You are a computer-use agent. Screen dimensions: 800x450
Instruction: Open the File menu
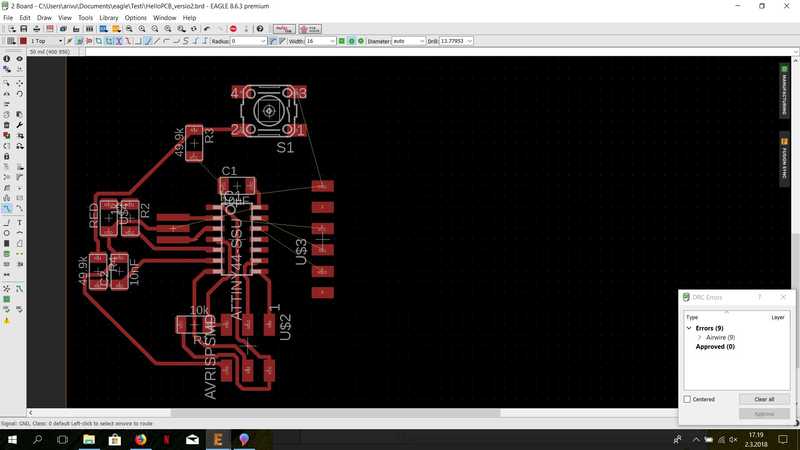click(8, 17)
